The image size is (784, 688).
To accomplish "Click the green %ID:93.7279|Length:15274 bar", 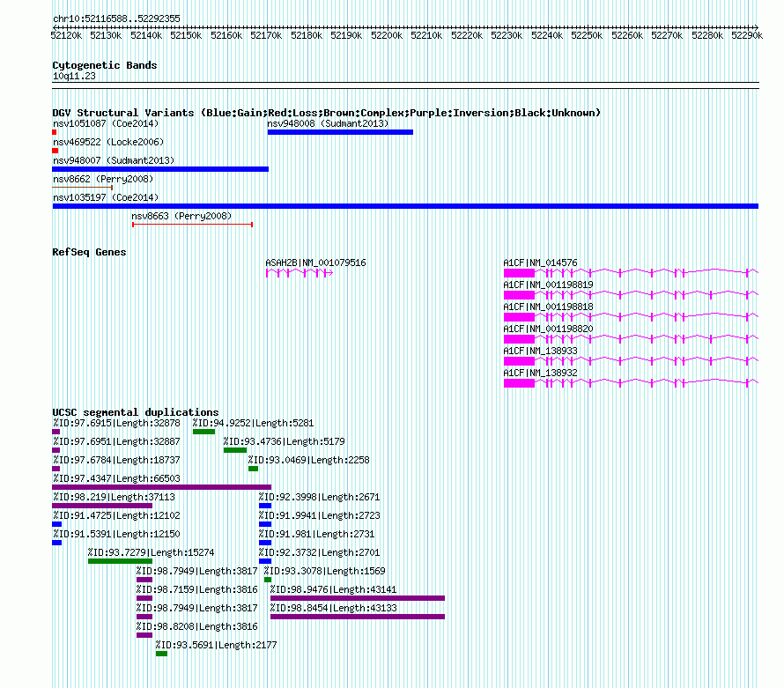I will coord(120,561).
